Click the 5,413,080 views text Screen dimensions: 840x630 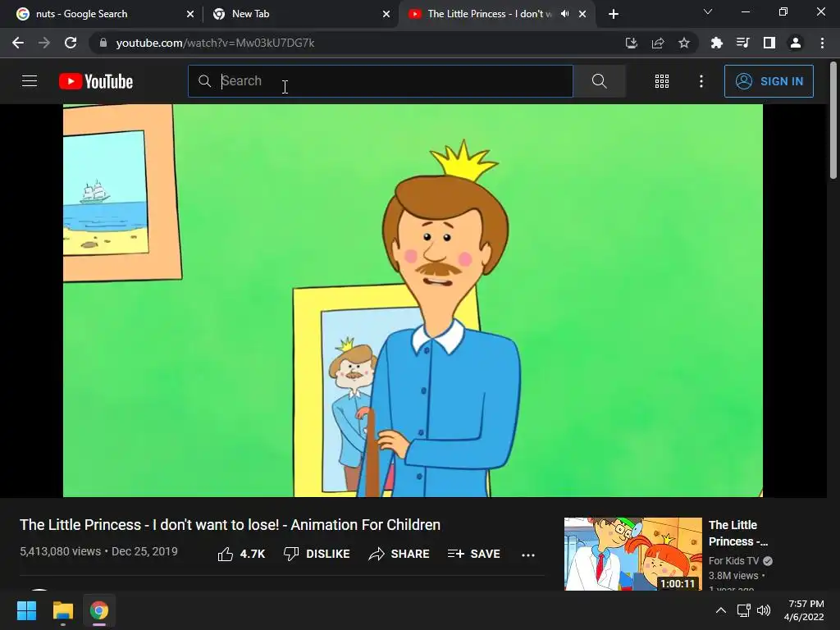click(x=60, y=551)
